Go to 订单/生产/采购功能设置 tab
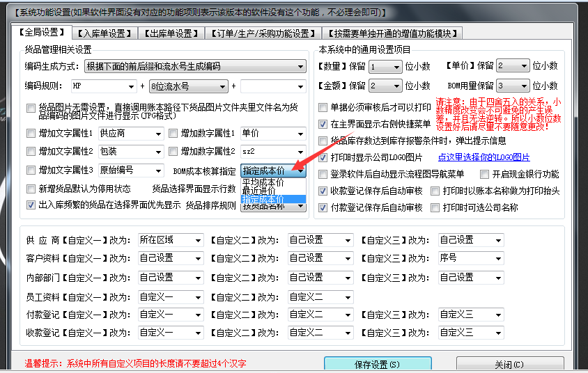 [262, 33]
